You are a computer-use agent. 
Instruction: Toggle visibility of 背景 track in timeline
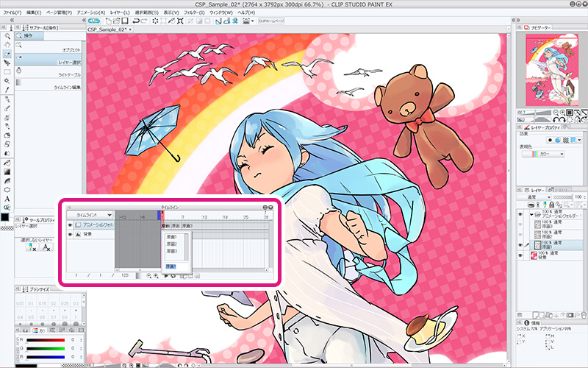tap(70, 234)
